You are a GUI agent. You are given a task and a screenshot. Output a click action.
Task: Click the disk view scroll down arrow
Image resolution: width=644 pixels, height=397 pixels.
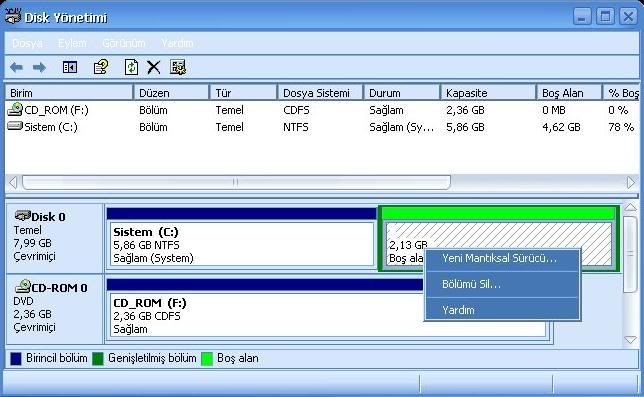click(630, 340)
